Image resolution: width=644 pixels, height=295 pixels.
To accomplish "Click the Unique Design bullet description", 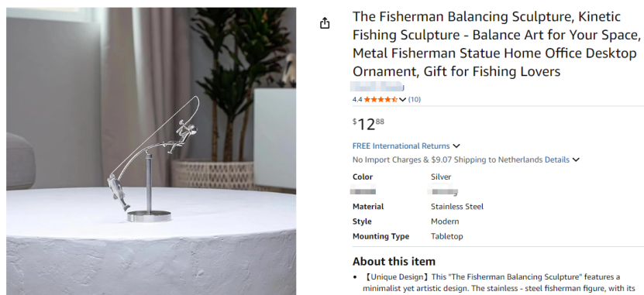I will pyautogui.click(x=499, y=283).
